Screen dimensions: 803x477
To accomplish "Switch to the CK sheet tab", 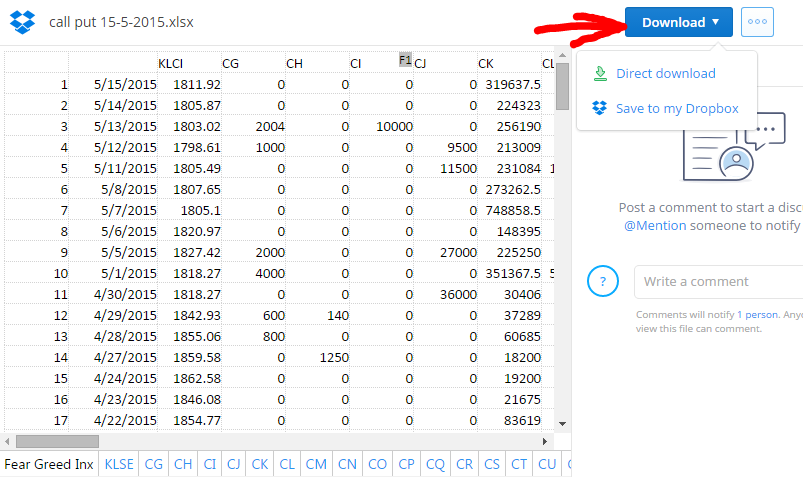I will pyautogui.click(x=260, y=464).
